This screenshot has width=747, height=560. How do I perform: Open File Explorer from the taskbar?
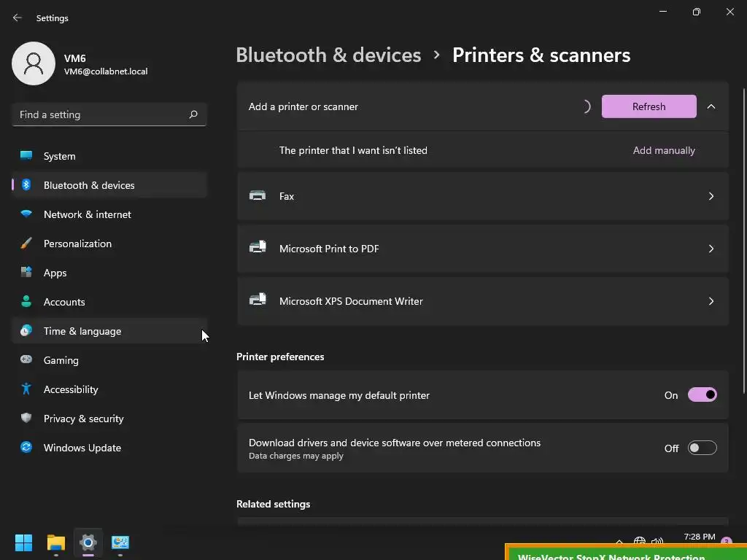click(x=56, y=542)
